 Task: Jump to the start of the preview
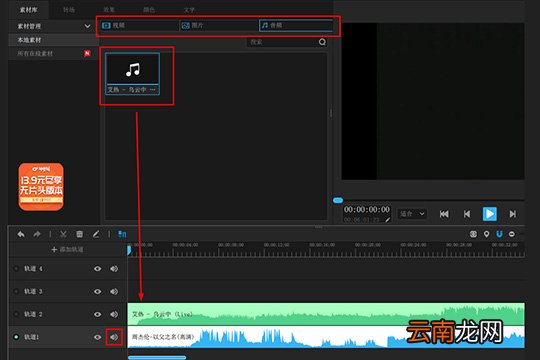pyautogui.click(x=444, y=214)
